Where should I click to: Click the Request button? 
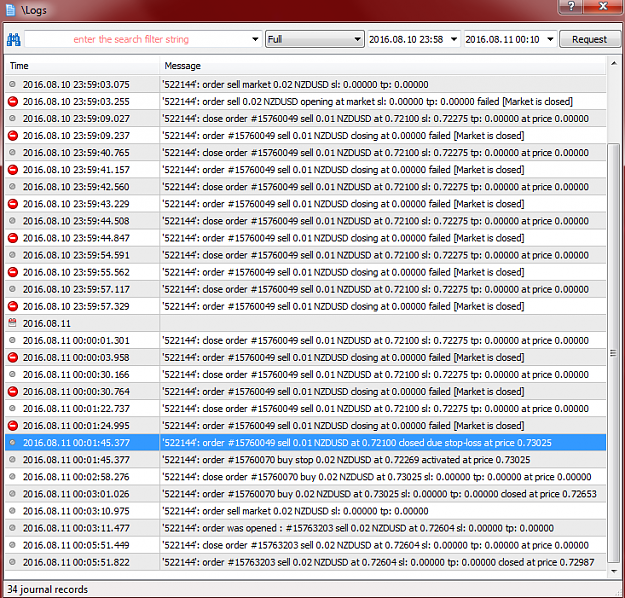pos(590,39)
